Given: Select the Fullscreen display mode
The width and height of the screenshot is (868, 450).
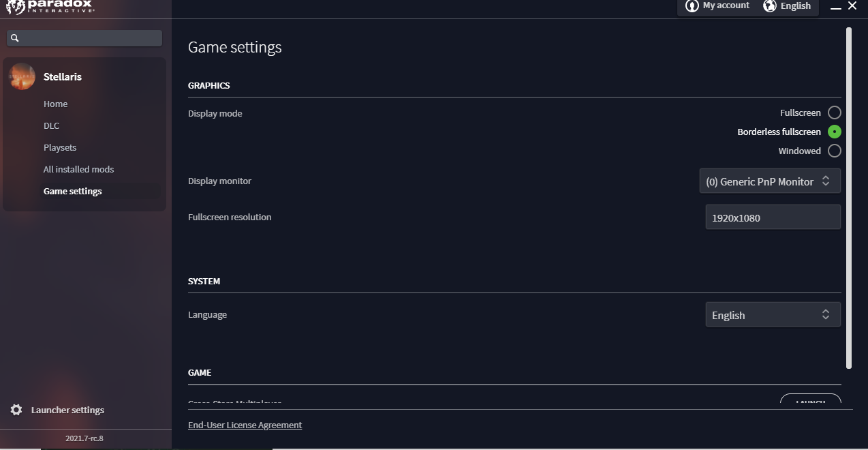Looking at the screenshot, I should 835,112.
